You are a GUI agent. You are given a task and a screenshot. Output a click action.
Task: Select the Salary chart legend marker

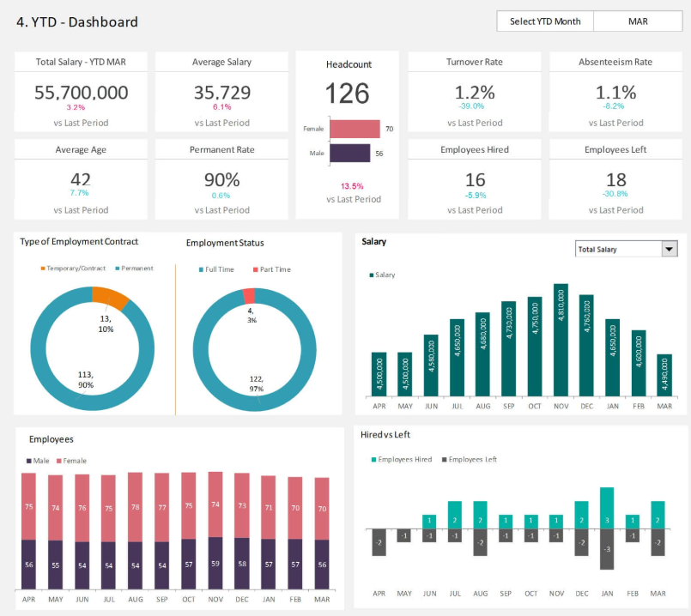pos(372,275)
